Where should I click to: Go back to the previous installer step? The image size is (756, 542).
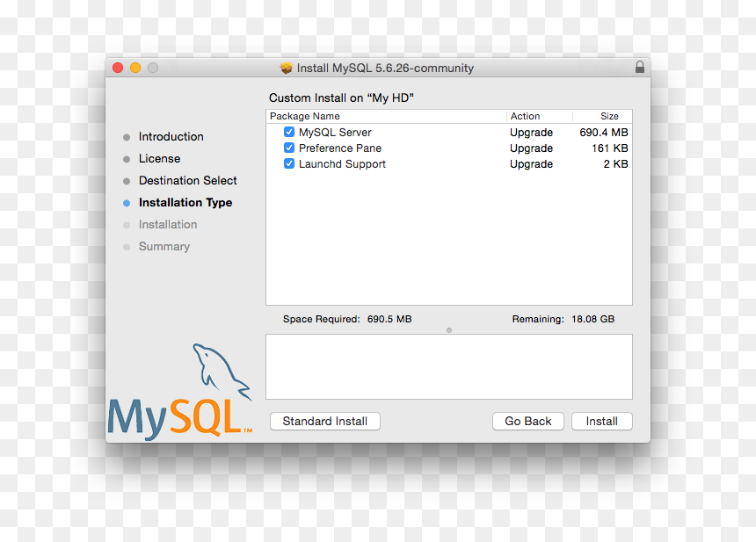click(528, 421)
